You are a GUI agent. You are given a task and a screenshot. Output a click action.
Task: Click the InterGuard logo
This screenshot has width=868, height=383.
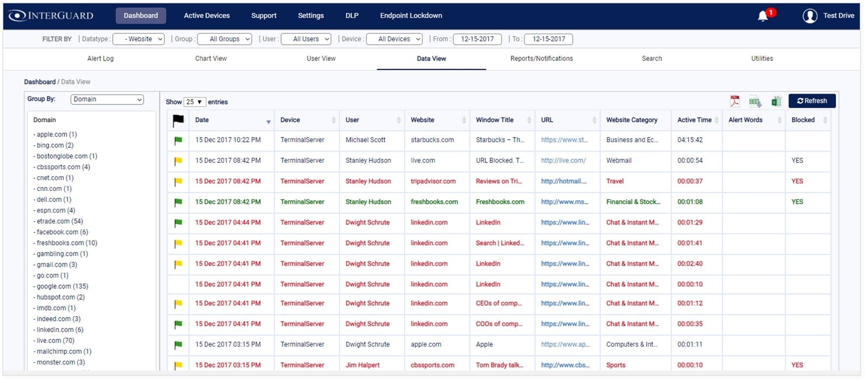[x=51, y=16]
